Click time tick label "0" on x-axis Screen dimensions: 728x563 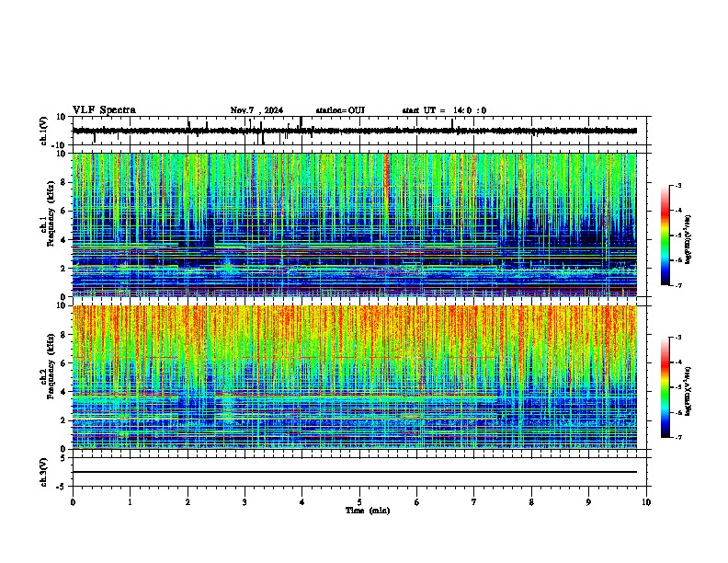73,502
